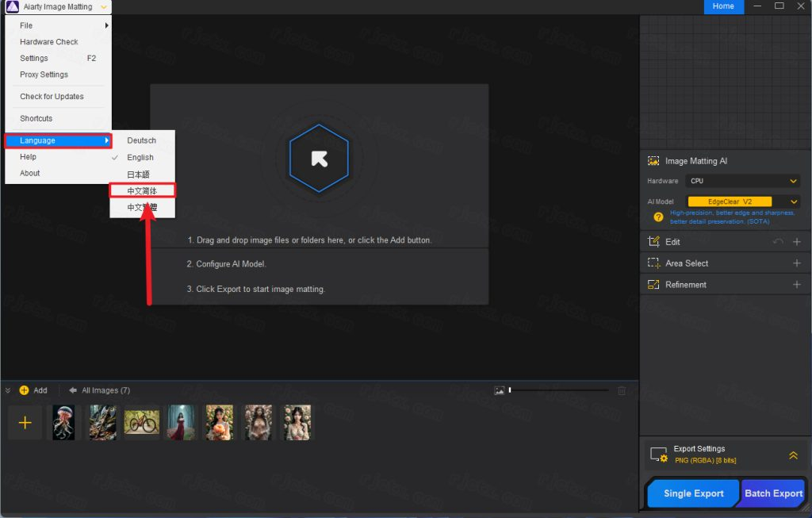Image resolution: width=812 pixels, height=518 pixels.
Task: Select the checked English language option
Action: pyautogui.click(x=140, y=158)
